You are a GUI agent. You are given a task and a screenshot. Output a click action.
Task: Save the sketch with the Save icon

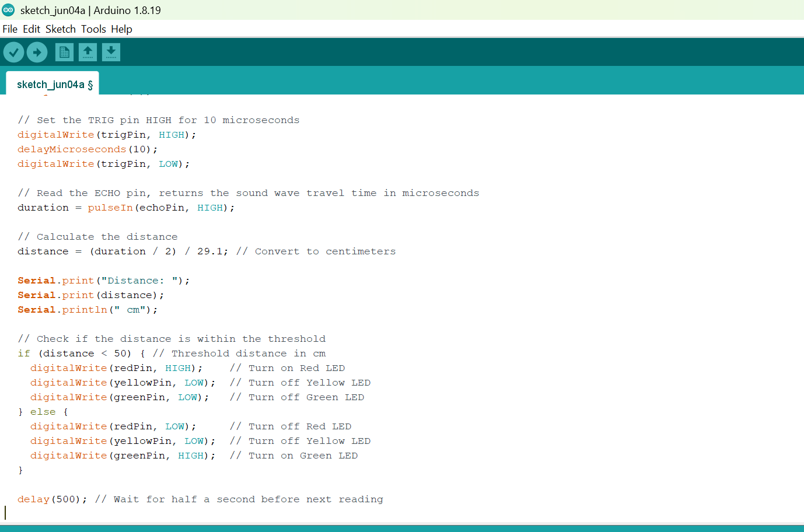[x=111, y=52]
